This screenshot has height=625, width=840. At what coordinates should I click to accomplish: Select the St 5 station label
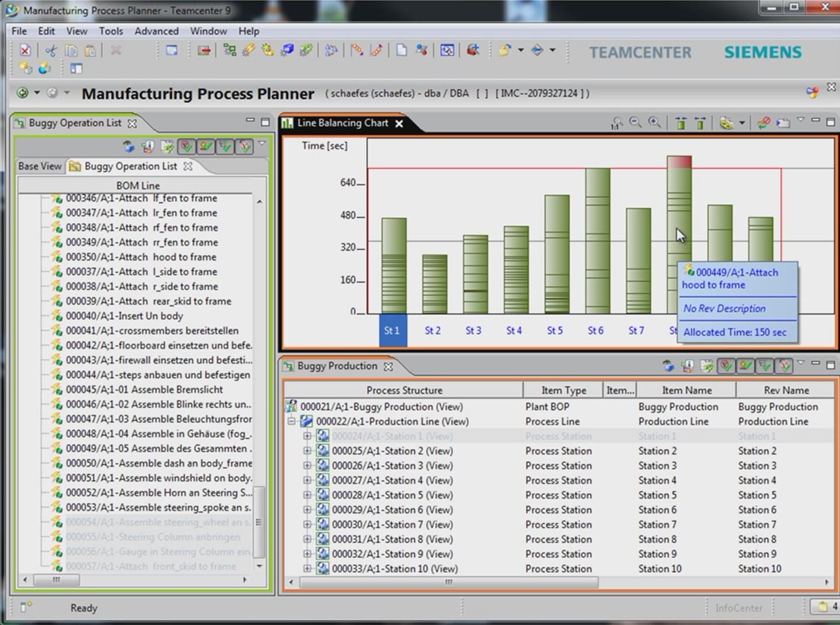(555, 331)
